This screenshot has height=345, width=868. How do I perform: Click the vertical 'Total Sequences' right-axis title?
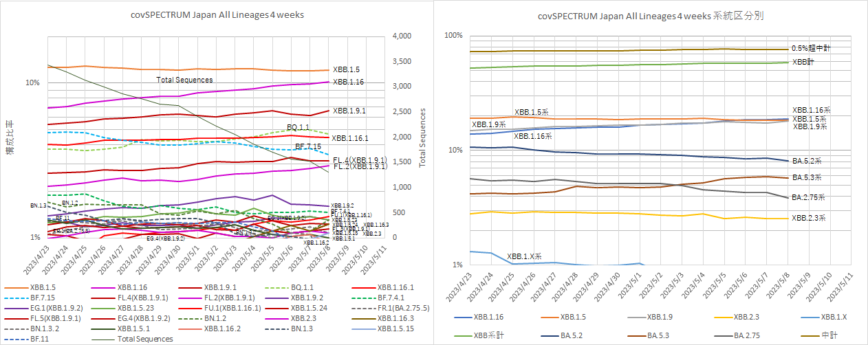424,137
